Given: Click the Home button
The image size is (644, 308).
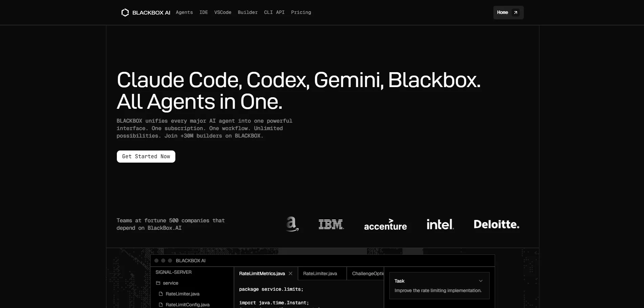Looking at the screenshot, I should [x=503, y=13].
